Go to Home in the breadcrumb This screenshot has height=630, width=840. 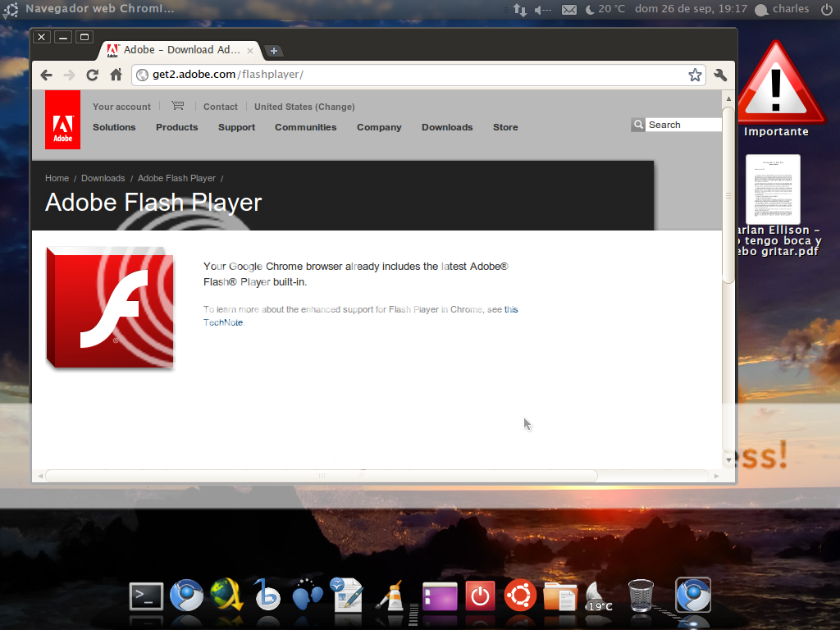tap(57, 178)
